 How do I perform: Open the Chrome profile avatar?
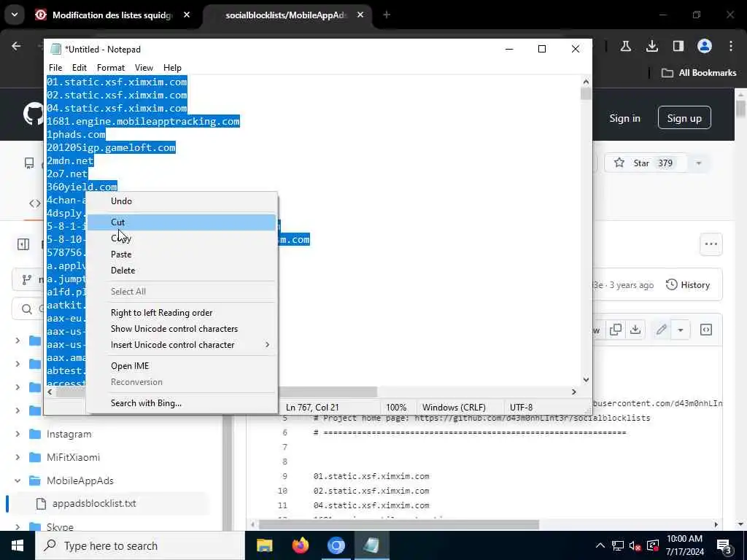pyautogui.click(x=704, y=46)
